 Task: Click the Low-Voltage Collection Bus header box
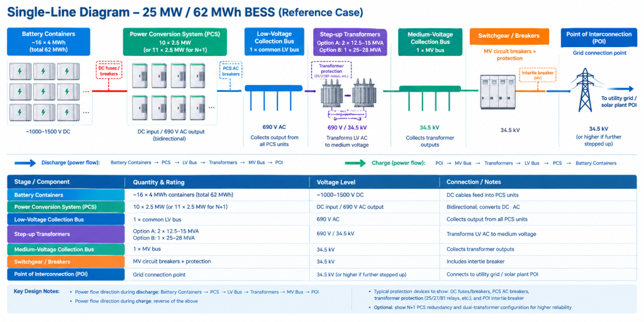(274, 42)
